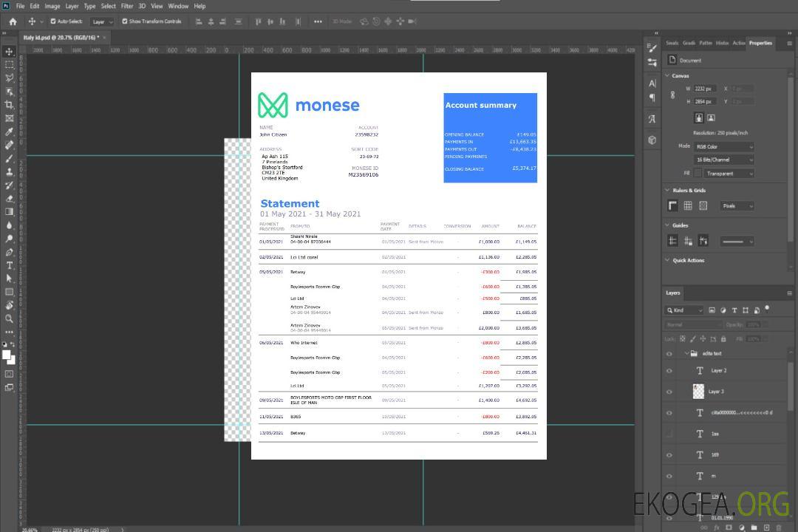
Task: Switch to the Swatches panel tab
Action: pos(672,43)
